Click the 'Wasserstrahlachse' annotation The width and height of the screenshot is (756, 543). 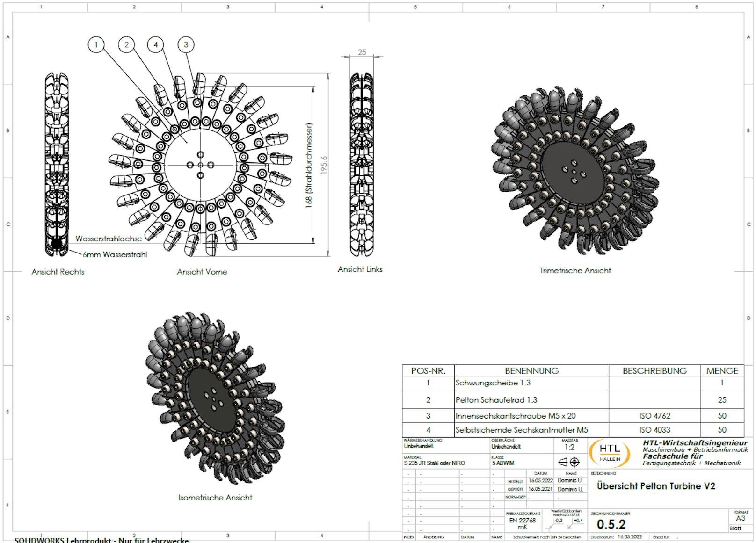(109, 239)
